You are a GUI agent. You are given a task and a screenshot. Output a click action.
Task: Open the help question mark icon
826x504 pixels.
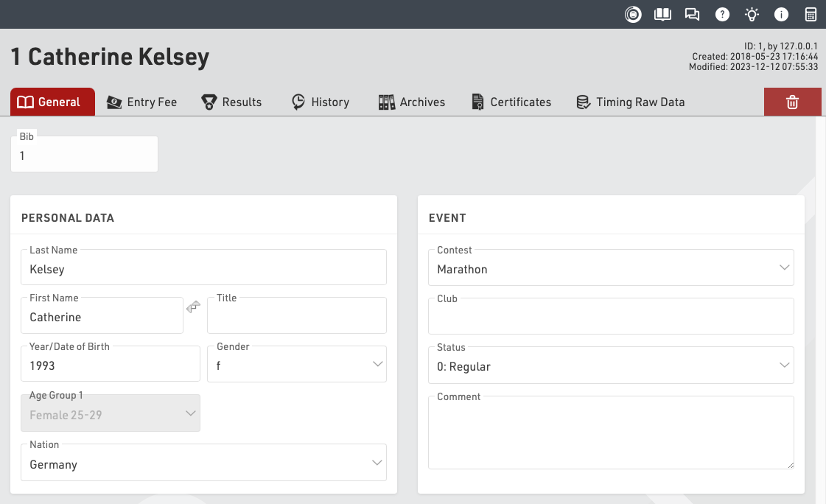722,14
